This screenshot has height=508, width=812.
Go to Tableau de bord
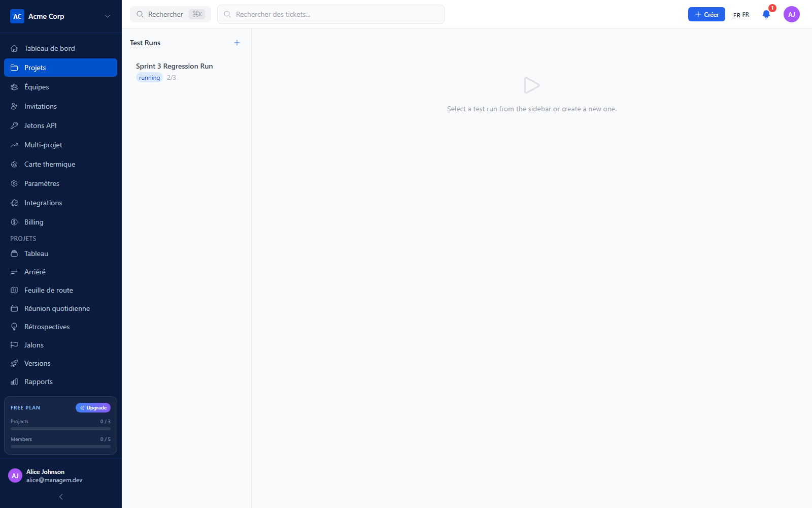[x=60, y=48]
